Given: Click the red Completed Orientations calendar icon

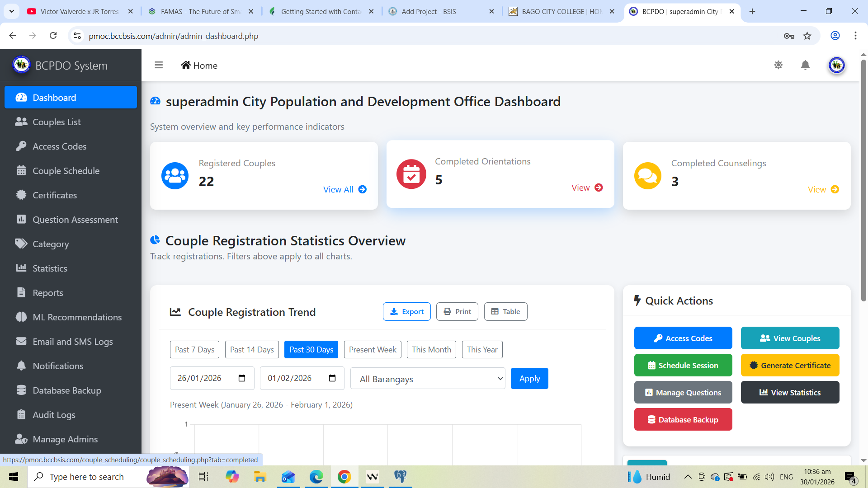Looking at the screenshot, I should tap(411, 174).
